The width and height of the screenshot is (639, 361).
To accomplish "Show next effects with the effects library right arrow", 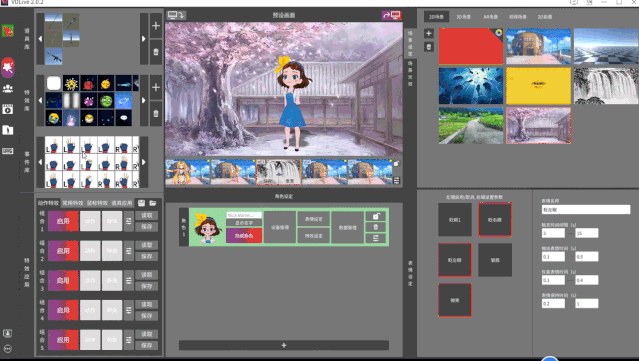I will click(143, 100).
